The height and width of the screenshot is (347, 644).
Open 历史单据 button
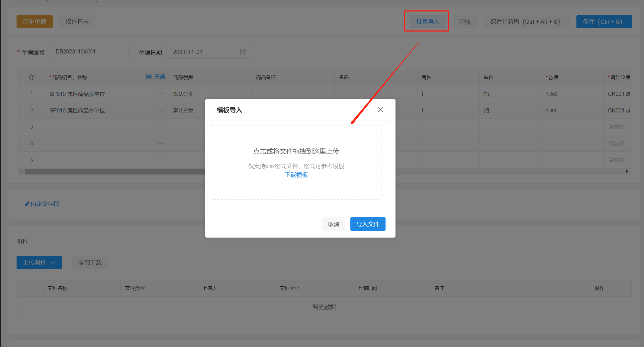[34, 21]
